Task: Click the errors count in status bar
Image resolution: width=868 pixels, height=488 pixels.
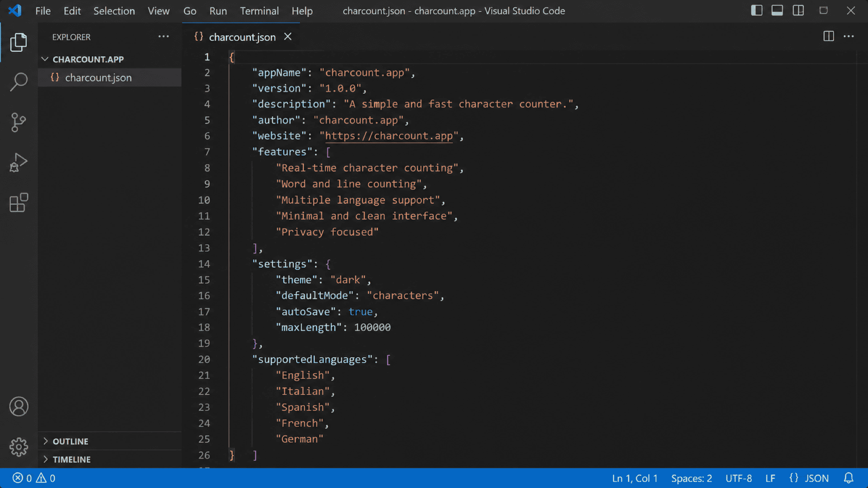Action: tap(22, 478)
